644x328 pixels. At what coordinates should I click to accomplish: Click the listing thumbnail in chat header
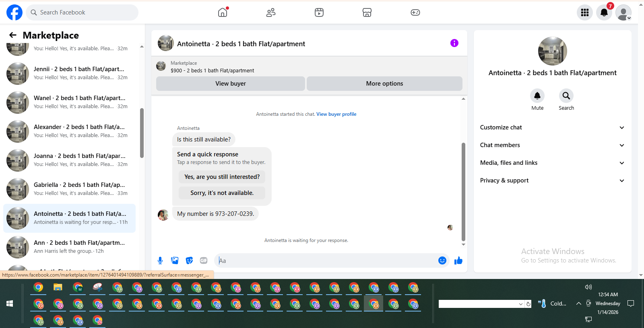coord(166,43)
